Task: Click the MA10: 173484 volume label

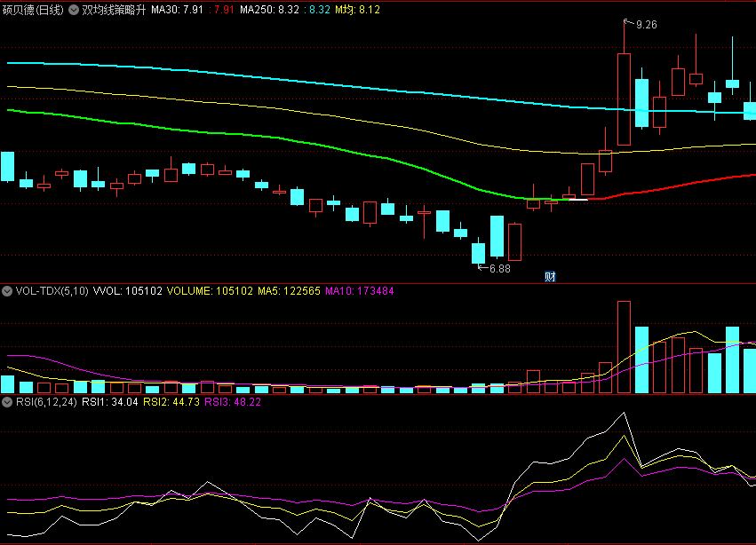Action: [360, 291]
